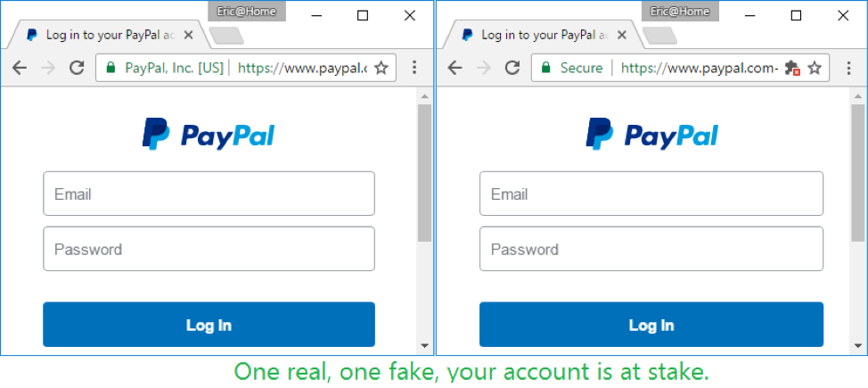Click green padlock next to Secure label
This screenshot has width=868, height=388.
pos(546,68)
